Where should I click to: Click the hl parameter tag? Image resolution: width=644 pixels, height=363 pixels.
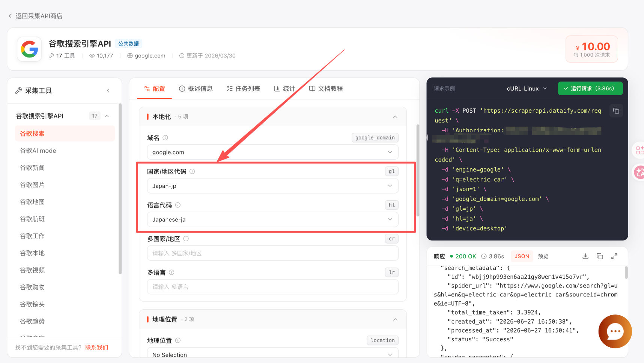392,205
